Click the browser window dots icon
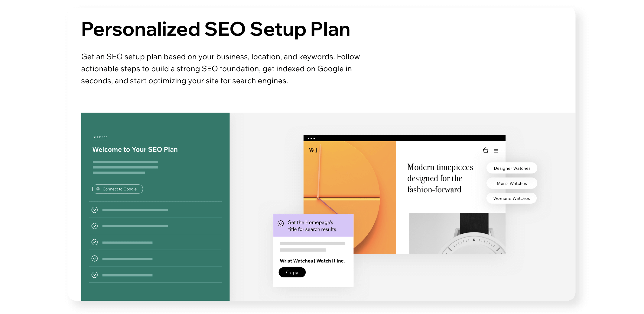The height and width of the screenshot is (314, 644). [x=311, y=138]
